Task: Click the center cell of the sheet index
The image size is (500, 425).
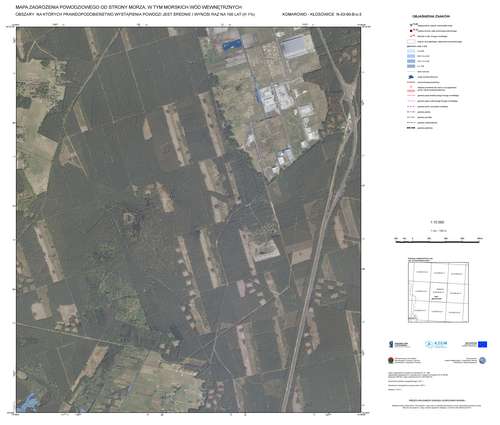Action: click(438, 292)
